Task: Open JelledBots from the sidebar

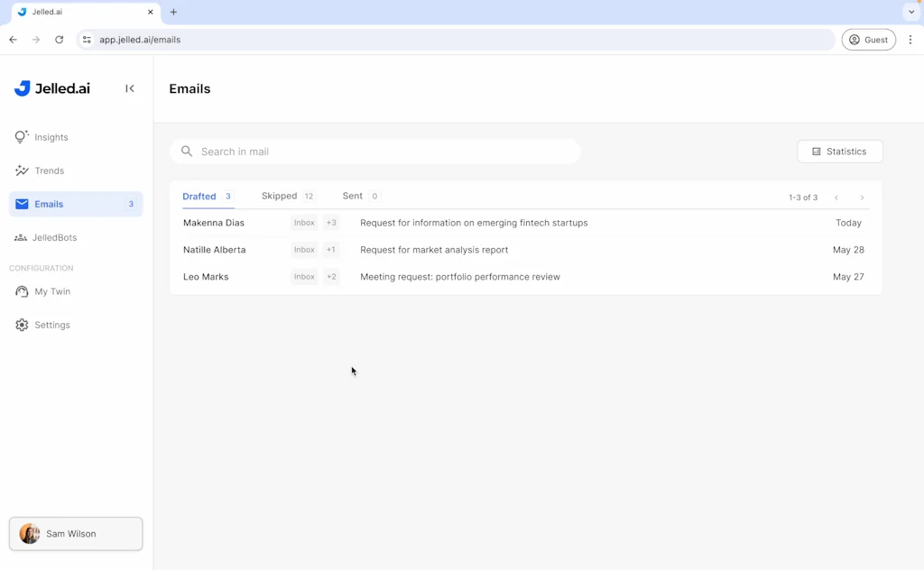Action: [x=21, y=237]
